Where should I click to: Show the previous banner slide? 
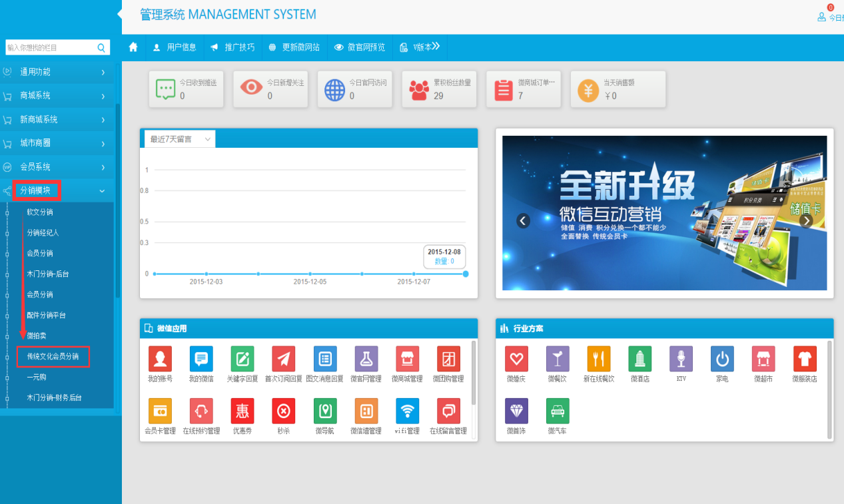[x=524, y=221]
